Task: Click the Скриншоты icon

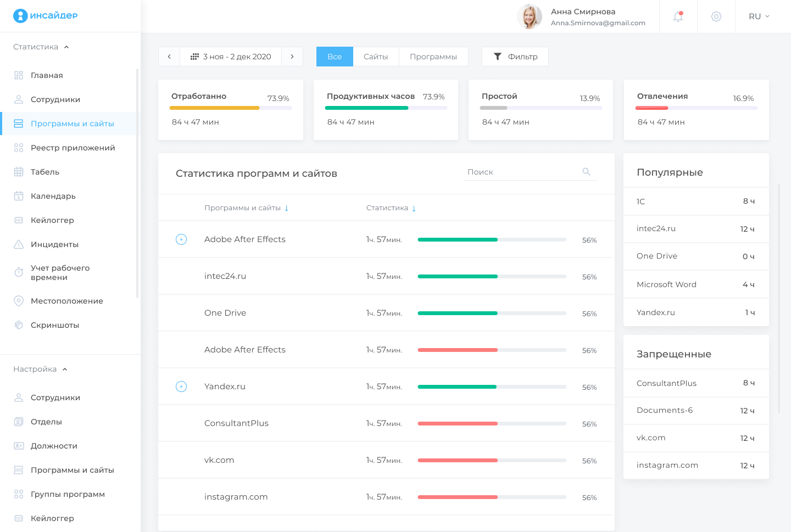Action: pyautogui.click(x=19, y=325)
